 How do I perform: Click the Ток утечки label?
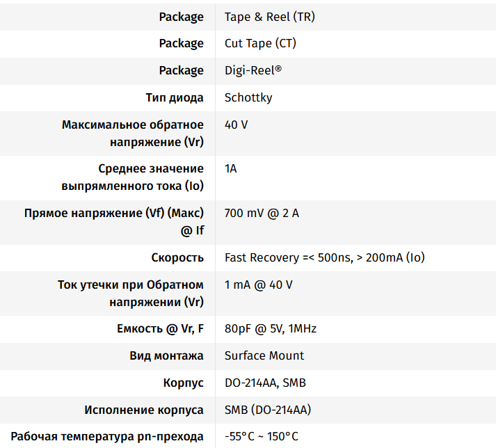coord(131,293)
